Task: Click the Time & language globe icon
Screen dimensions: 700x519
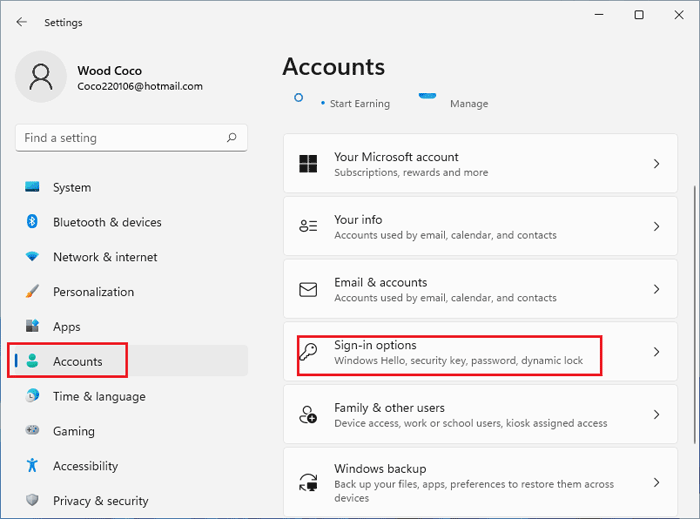Action: 32,395
